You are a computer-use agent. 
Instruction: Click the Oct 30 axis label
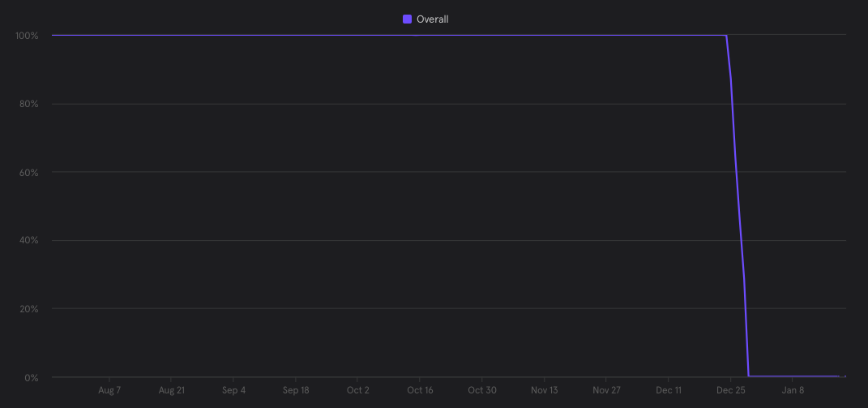tap(482, 390)
